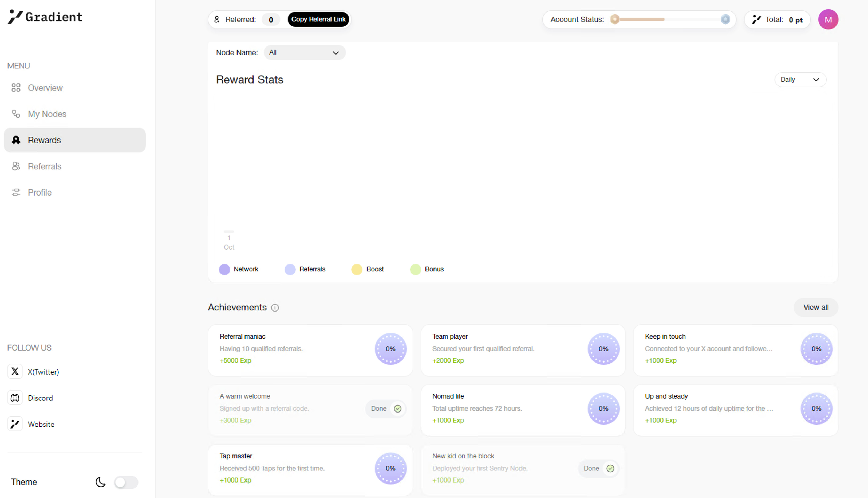Viewport: 868px width, 498px height.
Task: Click the Tap master title
Action: point(236,456)
